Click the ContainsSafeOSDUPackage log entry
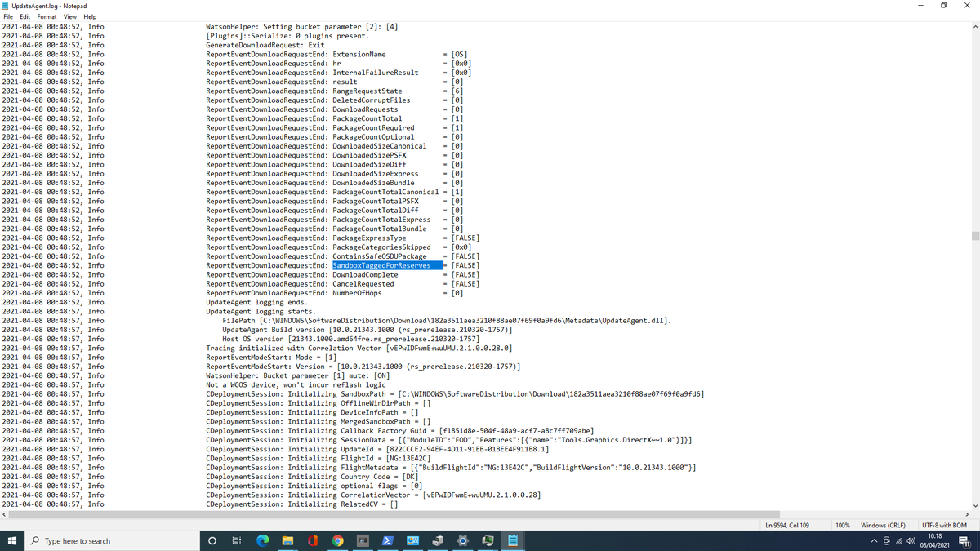This screenshot has height=551, width=980. click(343, 256)
